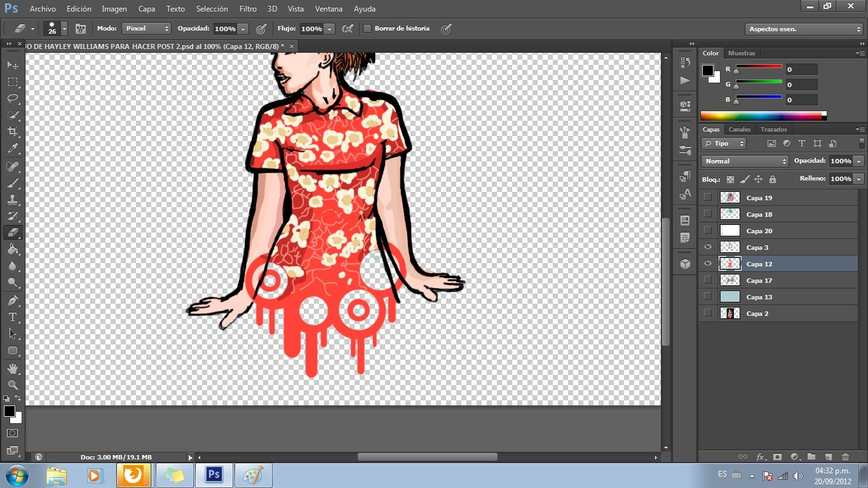868x488 pixels.
Task: Select the Move tool
Action: [x=13, y=65]
